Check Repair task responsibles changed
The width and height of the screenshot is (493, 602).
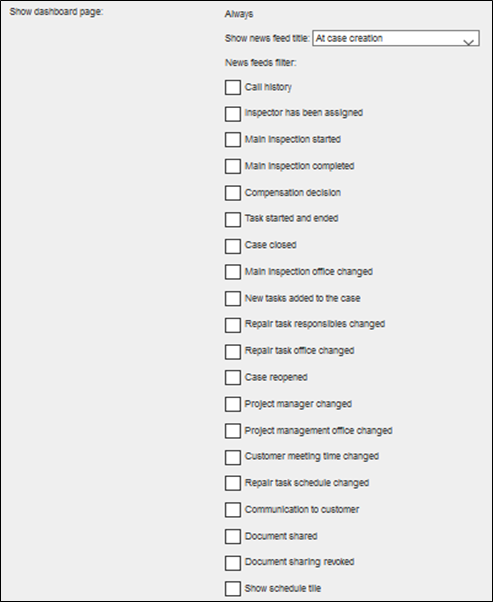click(233, 325)
